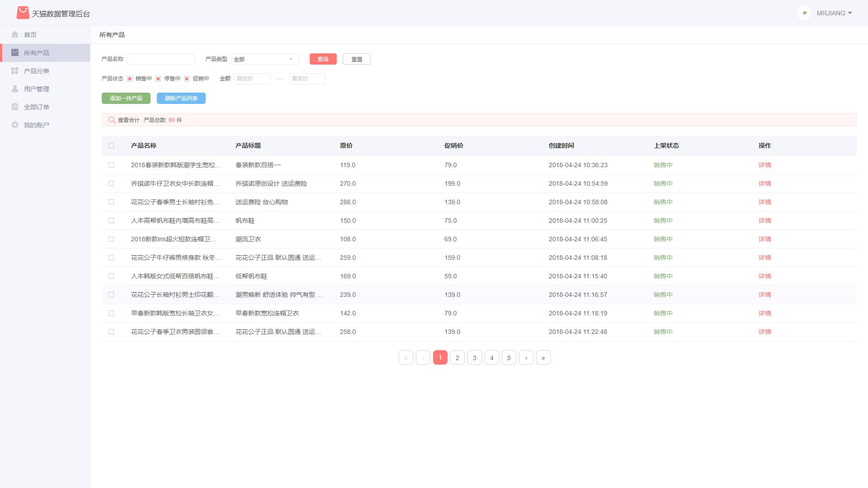
Task: Select the orders list icon beside 全部订单
Action: tap(15, 107)
